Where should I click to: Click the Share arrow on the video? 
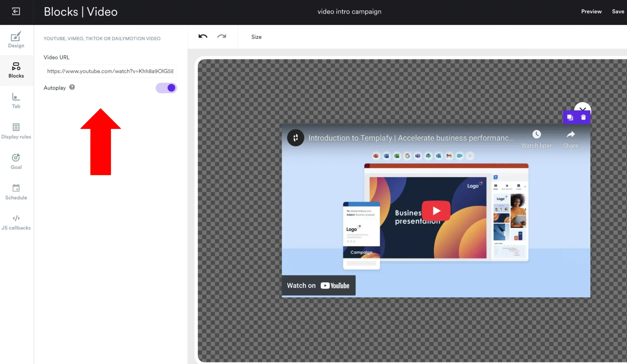tap(570, 134)
